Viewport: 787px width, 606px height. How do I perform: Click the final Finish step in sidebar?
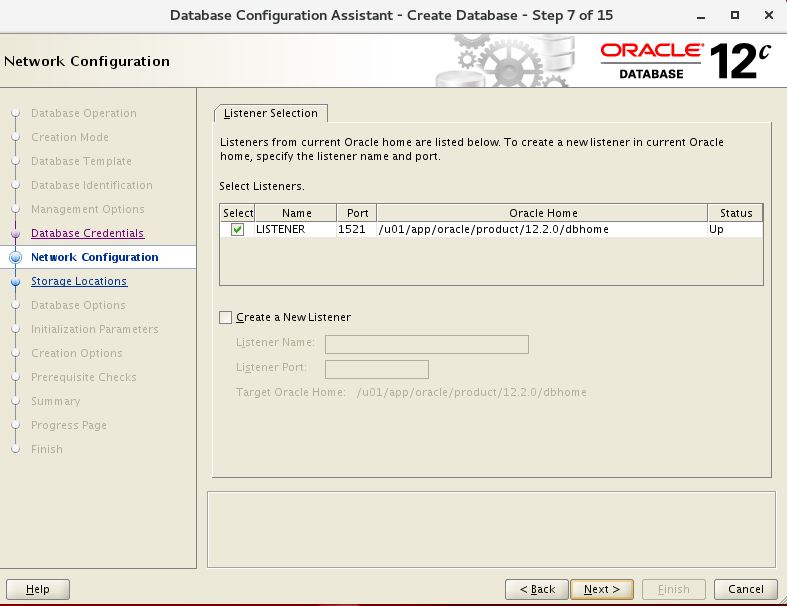coord(47,449)
